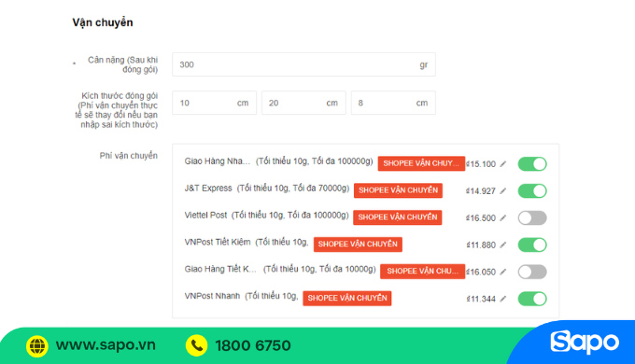Click the 'Giao Hàng Tiết K...' carrier name
The height and width of the screenshot is (364, 635).
coord(220,269)
